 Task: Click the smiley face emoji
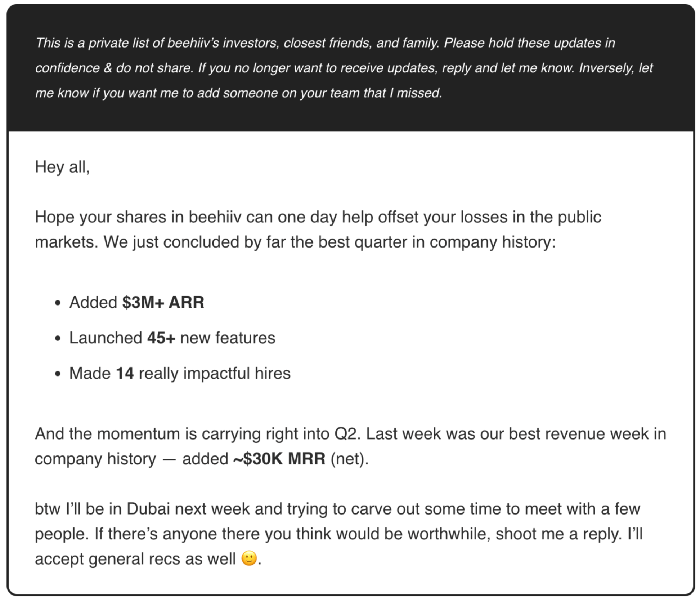coord(249,558)
